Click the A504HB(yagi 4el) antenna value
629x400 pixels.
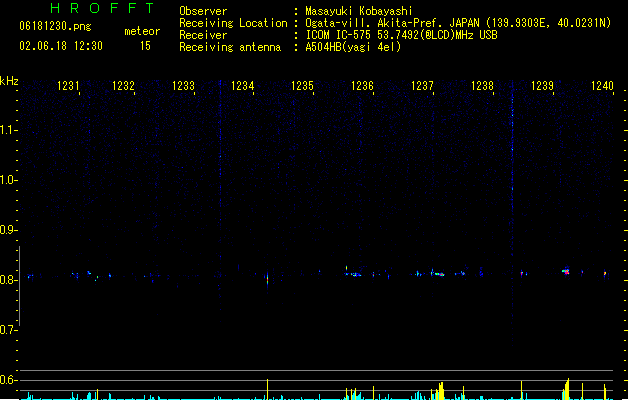point(353,47)
